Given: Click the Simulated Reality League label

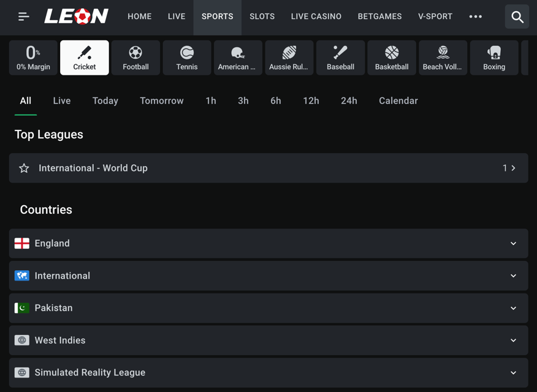Looking at the screenshot, I should [89, 372].
